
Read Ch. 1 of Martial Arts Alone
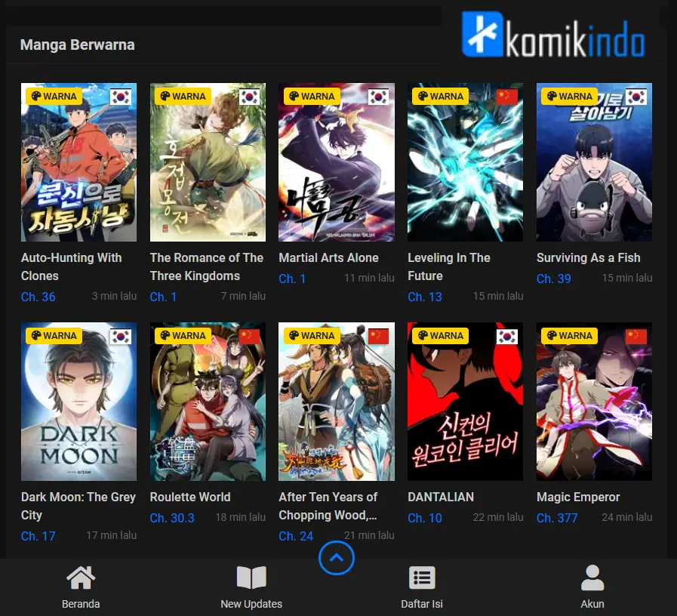coord(292,279)
